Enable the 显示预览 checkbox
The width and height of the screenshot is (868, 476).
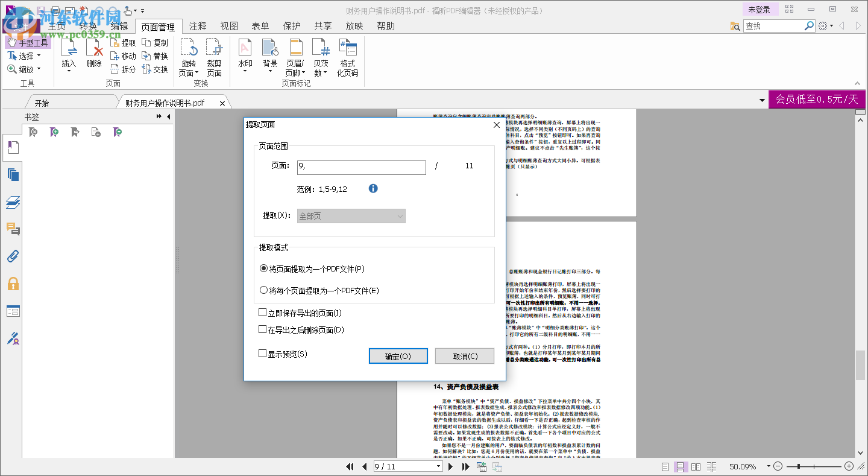coord(263,354)
